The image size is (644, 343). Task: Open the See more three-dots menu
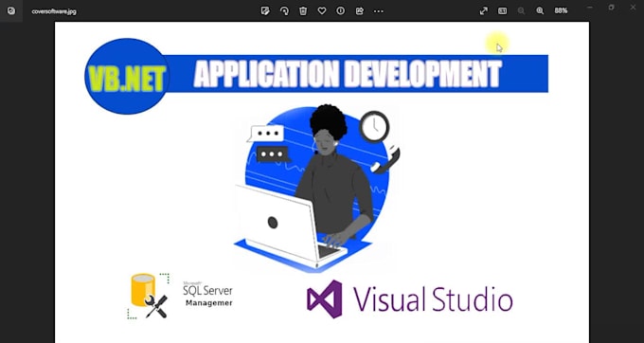click(378, 11)
